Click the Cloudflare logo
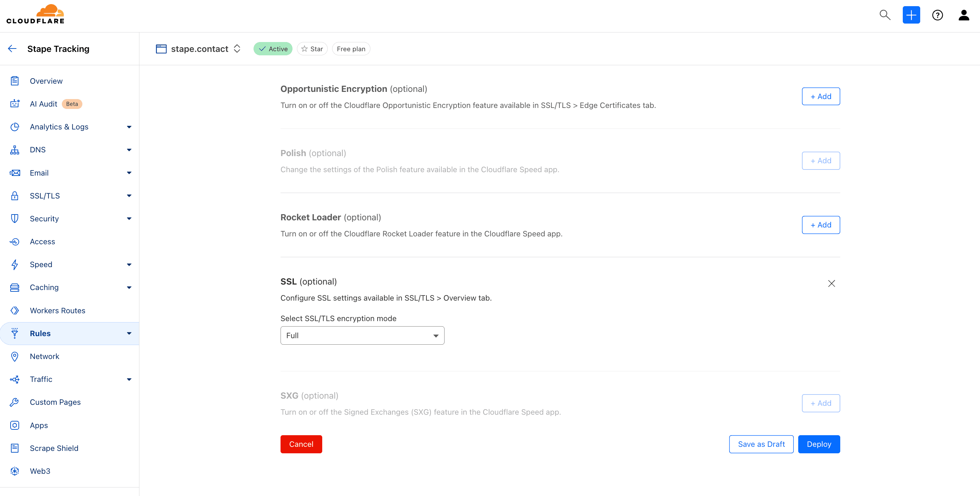Viewport: 980px width, 496px height. 36,14
